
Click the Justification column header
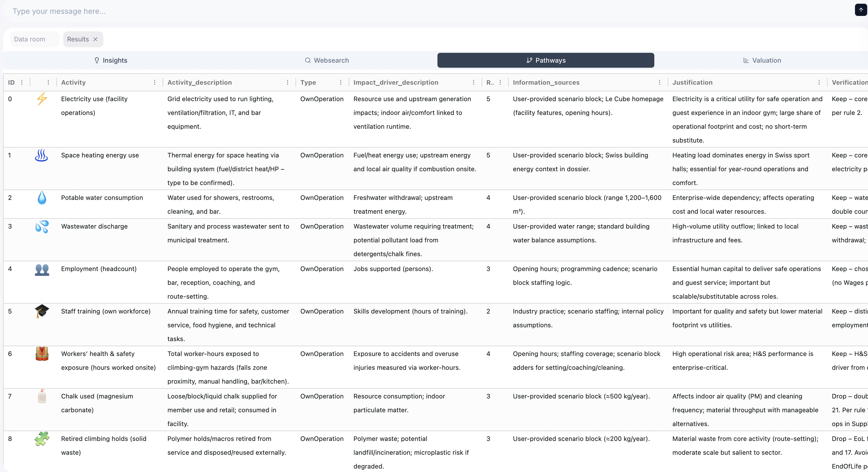tap(692, 83)
